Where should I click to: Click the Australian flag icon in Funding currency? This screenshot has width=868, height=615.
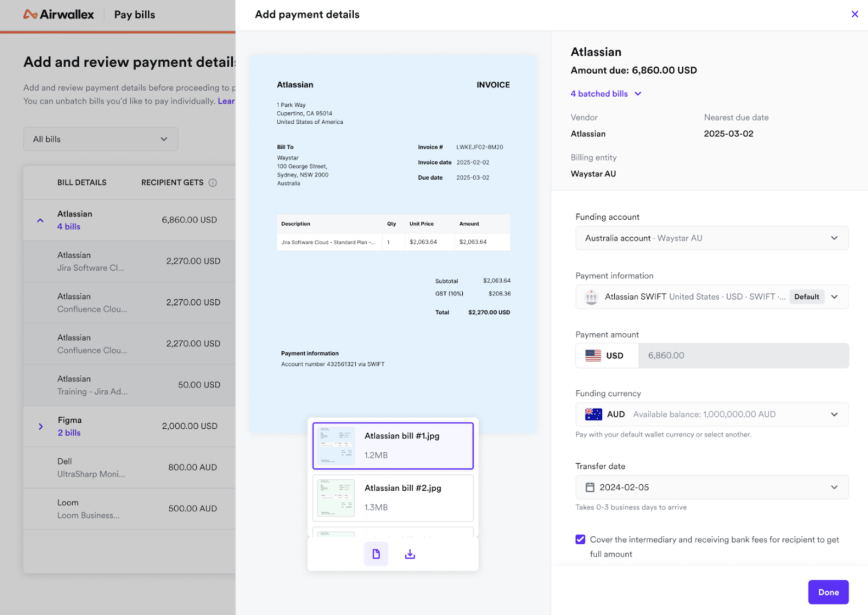click(x=593, y=415)
